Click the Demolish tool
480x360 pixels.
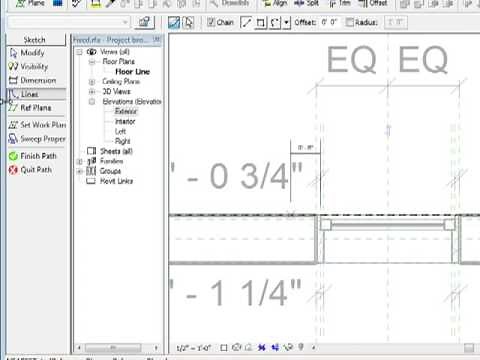pos(230,3)
